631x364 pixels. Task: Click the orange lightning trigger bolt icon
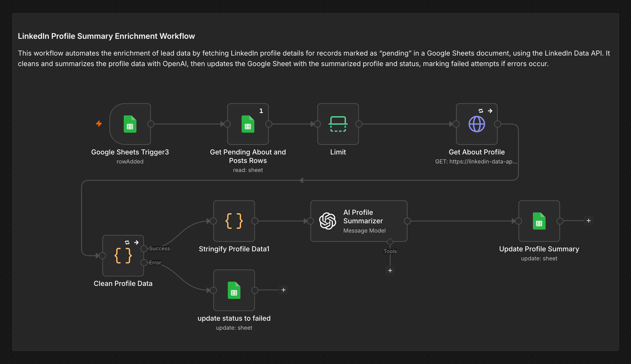[x=99, y=124]
